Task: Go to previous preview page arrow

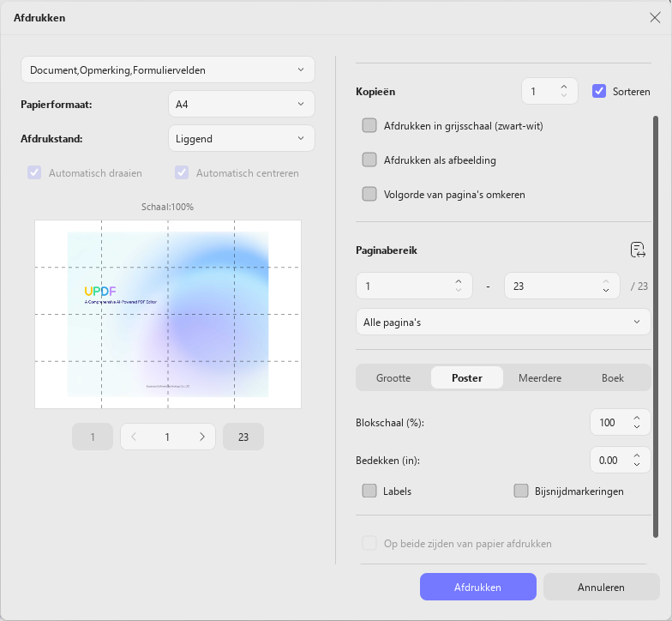Action: [x=134, y=437]
